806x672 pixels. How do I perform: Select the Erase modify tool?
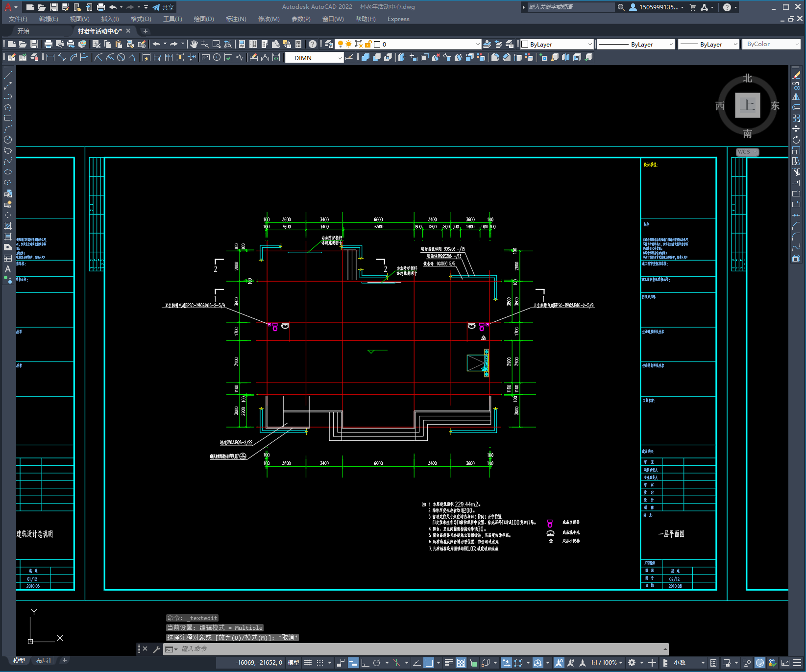click(796, 75)
